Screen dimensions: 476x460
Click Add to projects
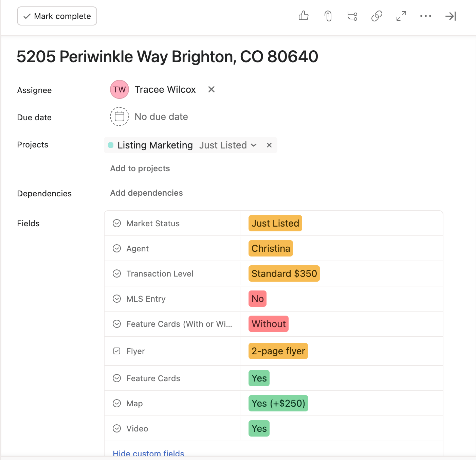pos(140,169)
